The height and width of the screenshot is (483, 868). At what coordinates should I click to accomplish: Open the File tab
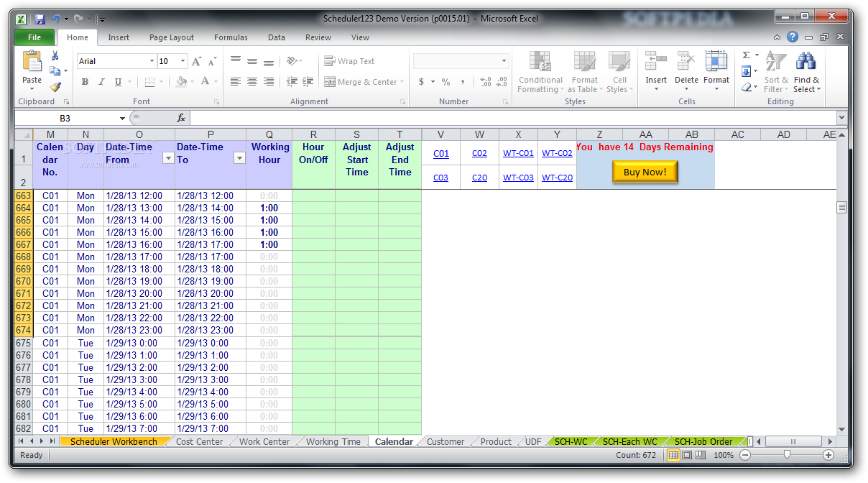pyautogui.click(x=34, y=37)
